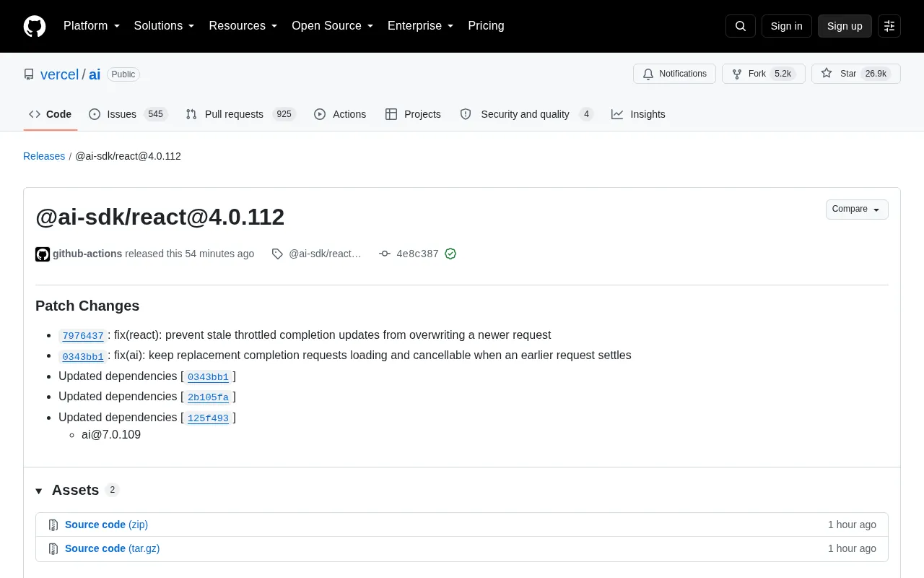Click the Pricing link
The width and height of the screenshot is (924, 578).
click(486, 26)
